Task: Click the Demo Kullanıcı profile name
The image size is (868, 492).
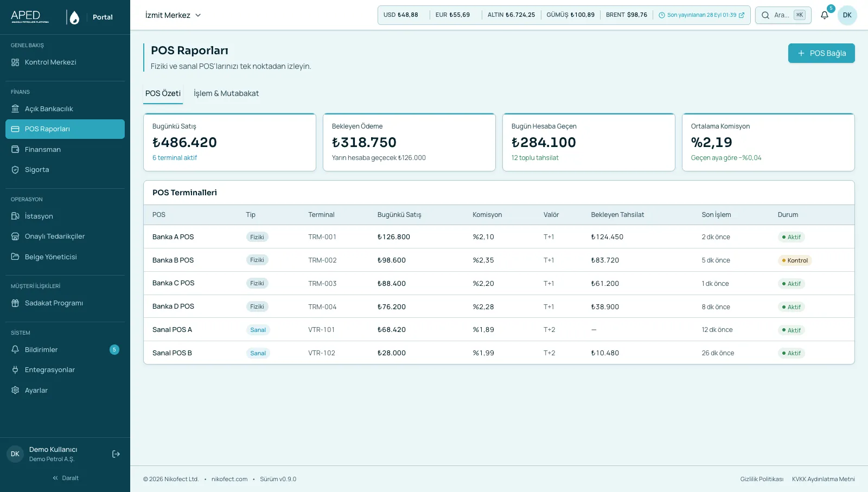Action: click(53, 450)
